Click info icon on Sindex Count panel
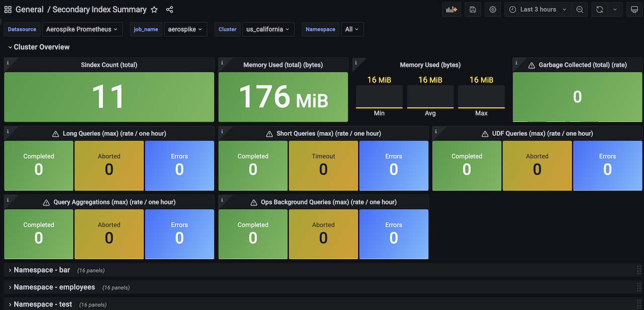This screenshot has width=644, height=310. (x=8, y=62)
